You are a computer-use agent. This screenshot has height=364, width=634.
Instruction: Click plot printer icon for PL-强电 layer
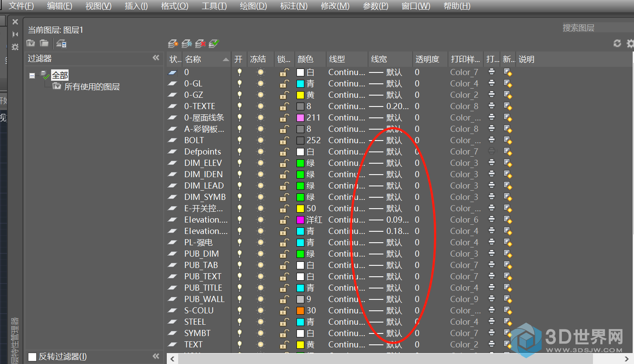tap(492, 242)
